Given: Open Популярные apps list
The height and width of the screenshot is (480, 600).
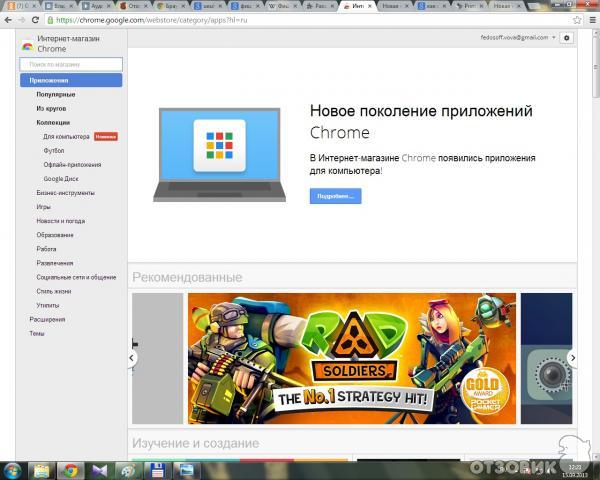Looking at the screenshot, I should coord(56,94).
